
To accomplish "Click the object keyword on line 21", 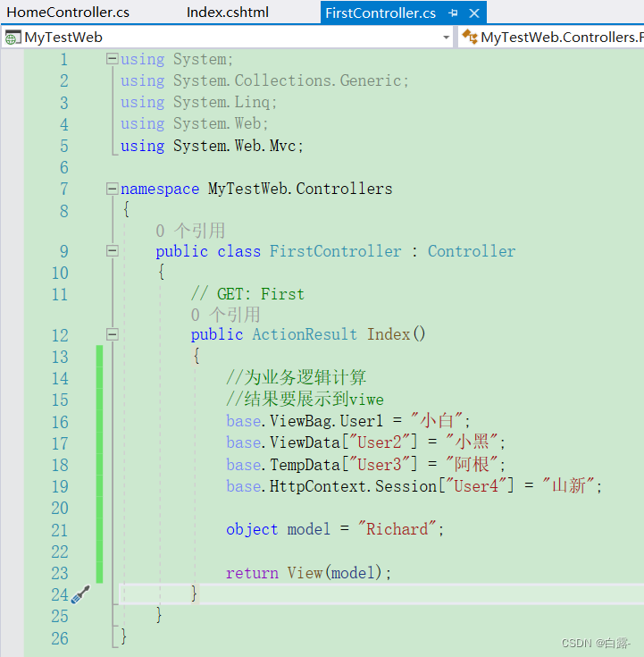I will point(252,529).
